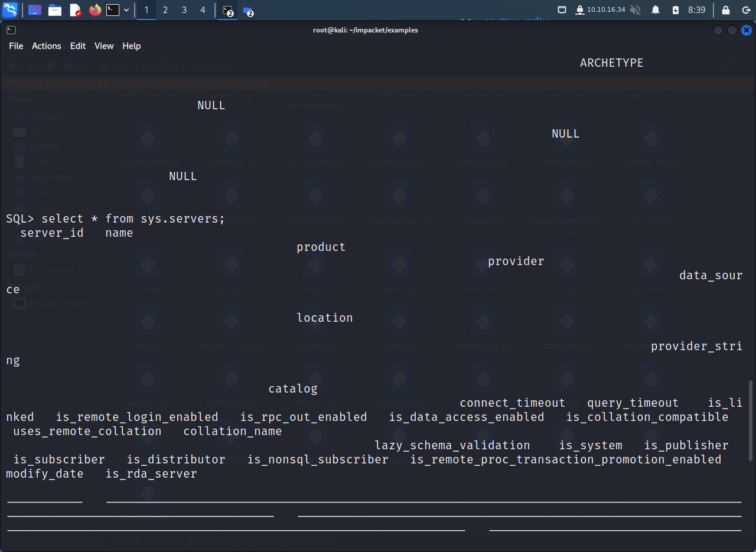
Task: Open the clock showing 8:39
Action: [x=697, y=10]
